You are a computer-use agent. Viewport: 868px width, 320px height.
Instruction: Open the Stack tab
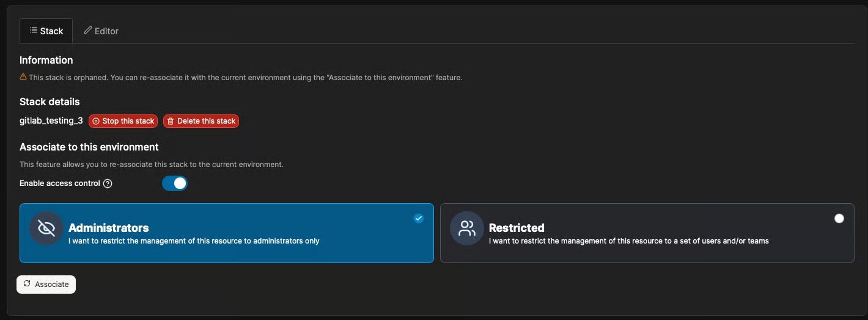click(x=46, y=31)
